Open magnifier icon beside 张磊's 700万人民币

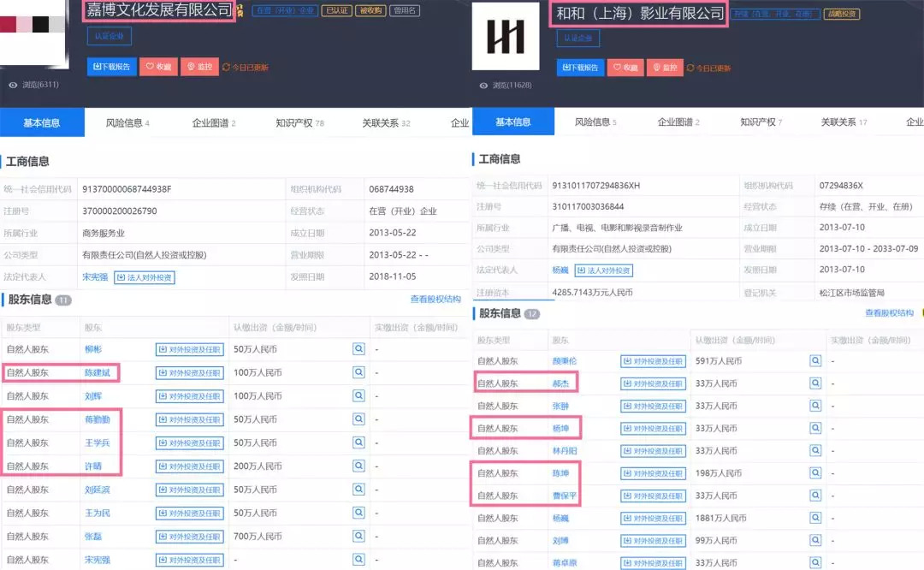point(358,536)
